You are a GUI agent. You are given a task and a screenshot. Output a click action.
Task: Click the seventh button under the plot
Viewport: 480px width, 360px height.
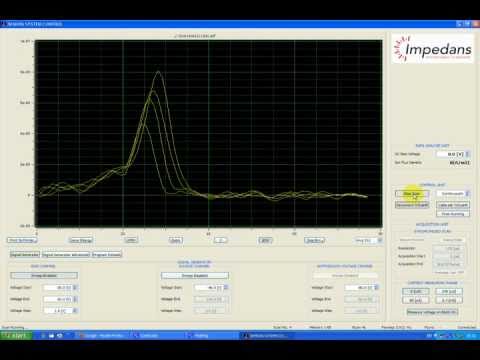pos(314,240)
